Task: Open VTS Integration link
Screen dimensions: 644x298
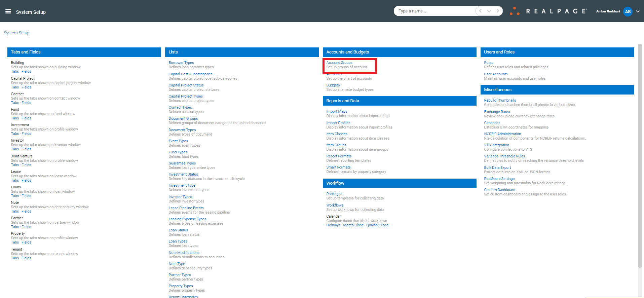Action: click(x=496, y=145)
